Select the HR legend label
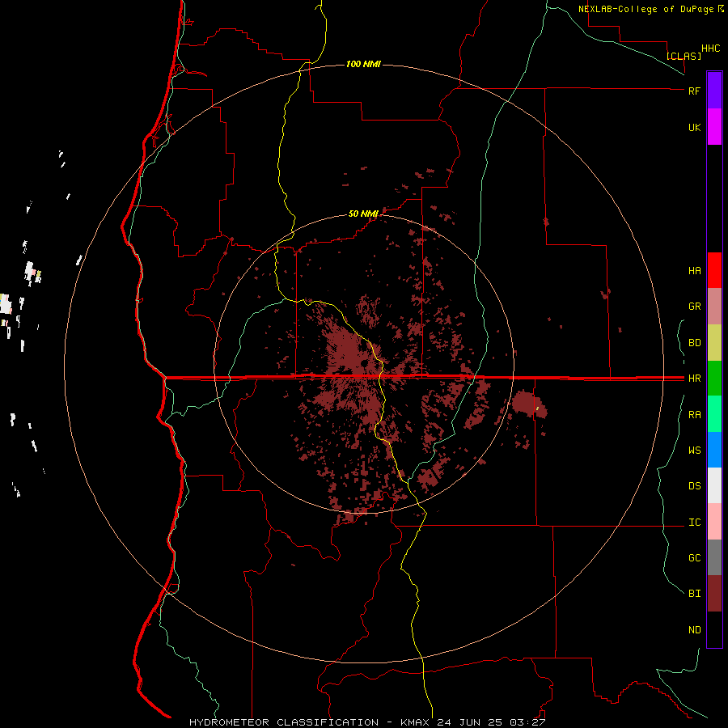The image size is (728, 728). (x=694, y=379)
